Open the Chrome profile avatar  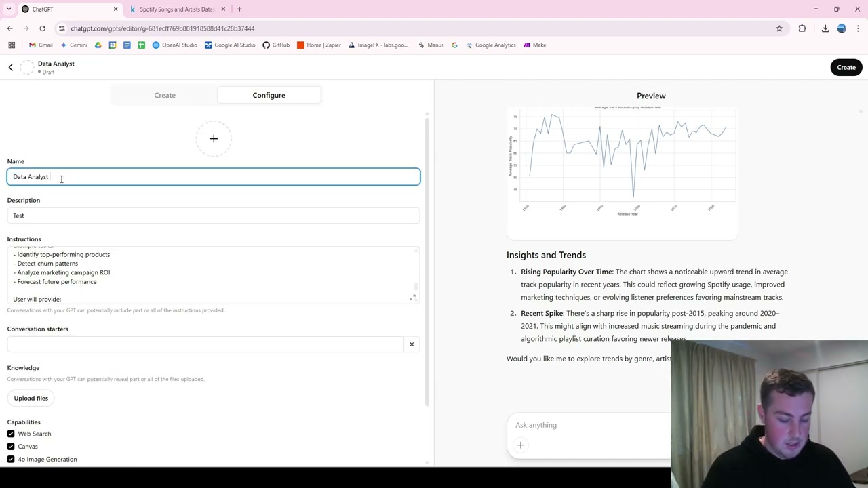click(x=842, y=28)
